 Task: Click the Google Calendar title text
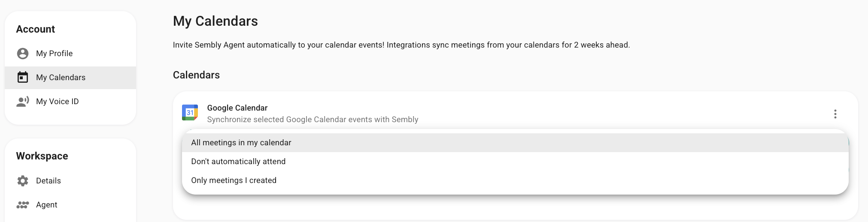click(237, 108)
